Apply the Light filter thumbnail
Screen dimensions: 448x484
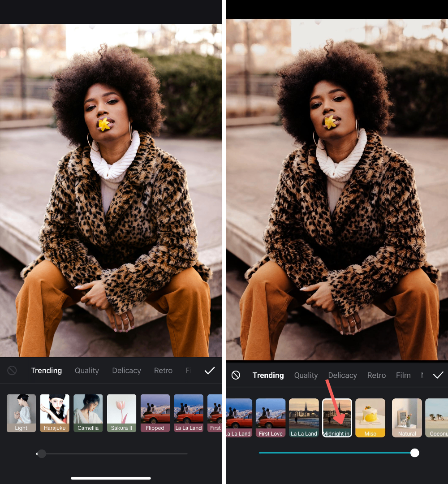tap(22, 413)
